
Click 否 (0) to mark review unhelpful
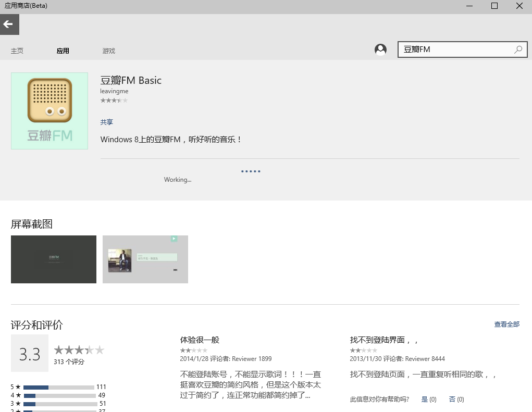click(x=456, y=399)
